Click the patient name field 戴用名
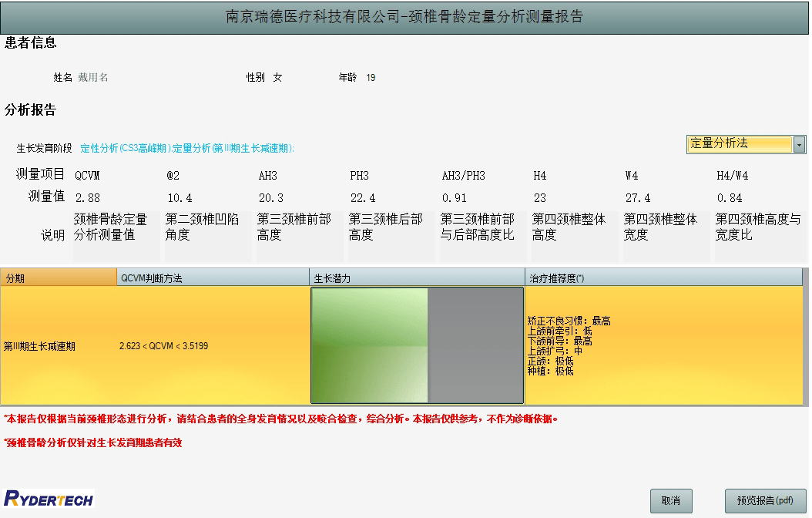The height and width of the screenshot is (518, 812). (x=93, y=78)
